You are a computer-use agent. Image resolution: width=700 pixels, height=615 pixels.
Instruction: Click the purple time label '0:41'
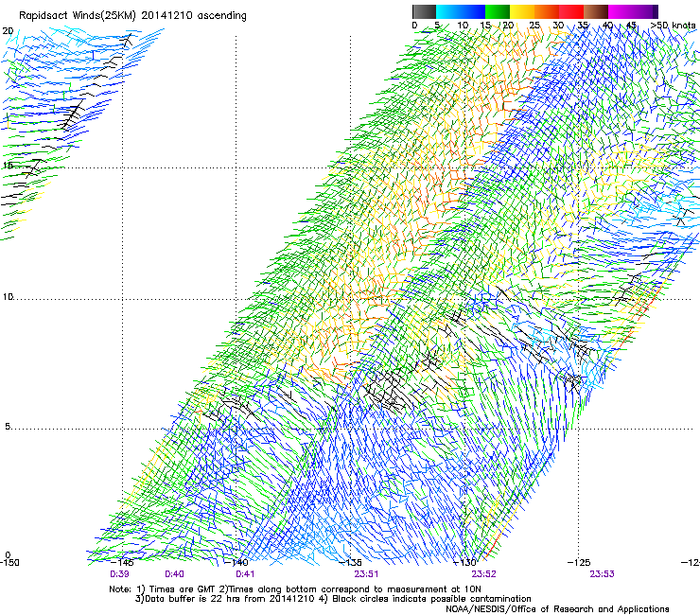point(245,574)
